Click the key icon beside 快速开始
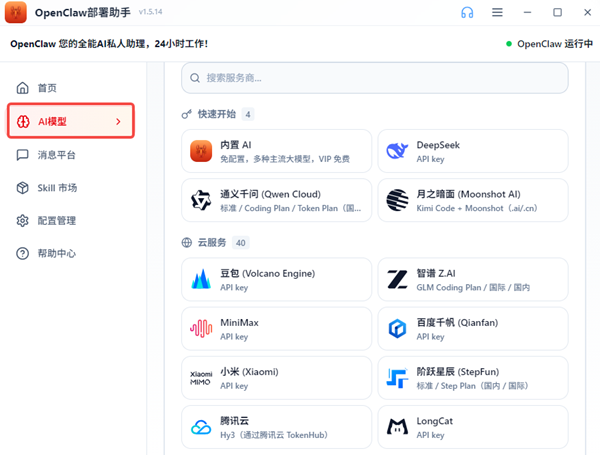This screenshot has width=600, height=455. pos(186,114)
